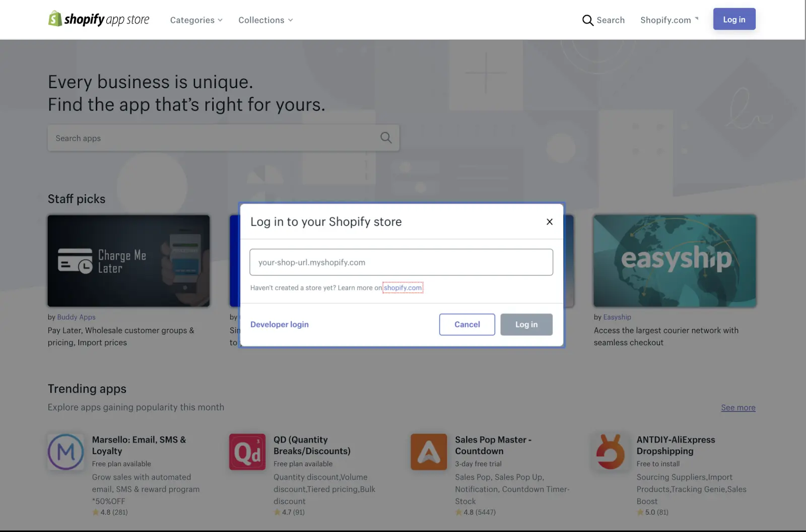
Task: Click the ANTDIY 5.0 (81) rating
Action: coord(652,512)
